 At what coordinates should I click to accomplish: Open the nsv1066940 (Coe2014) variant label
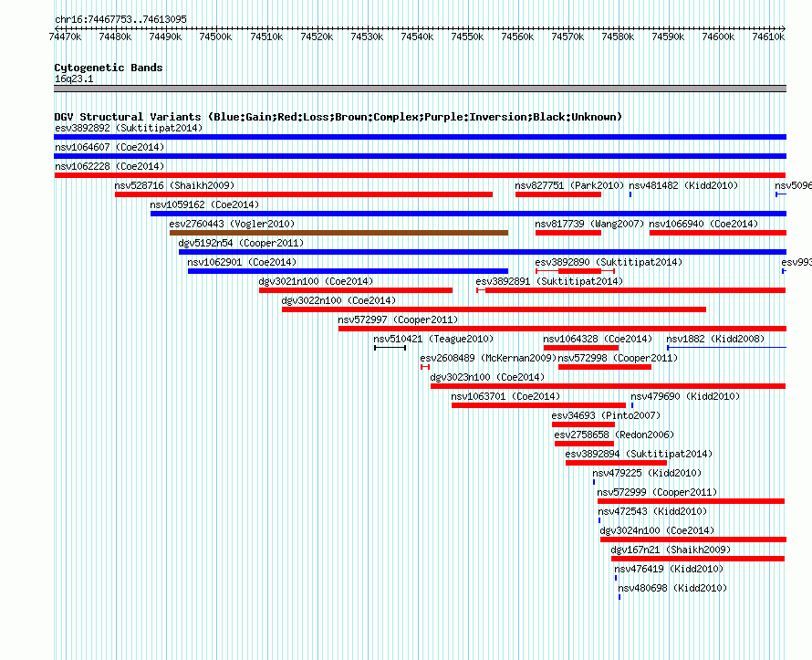703,224
